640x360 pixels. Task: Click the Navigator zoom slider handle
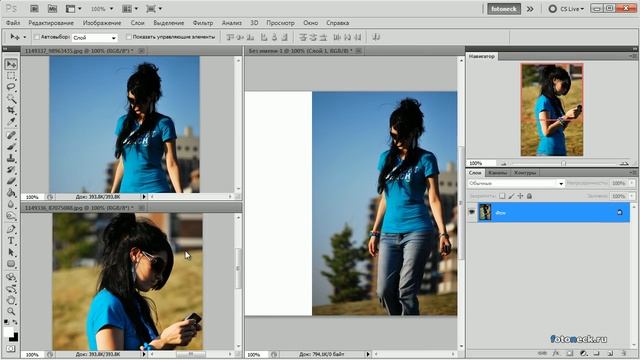563,163
